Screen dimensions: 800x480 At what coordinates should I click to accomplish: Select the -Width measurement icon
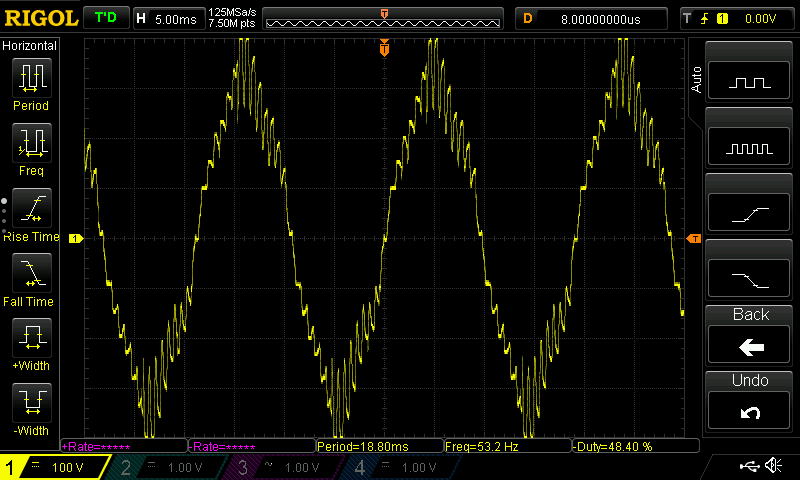tap(32, 403)
